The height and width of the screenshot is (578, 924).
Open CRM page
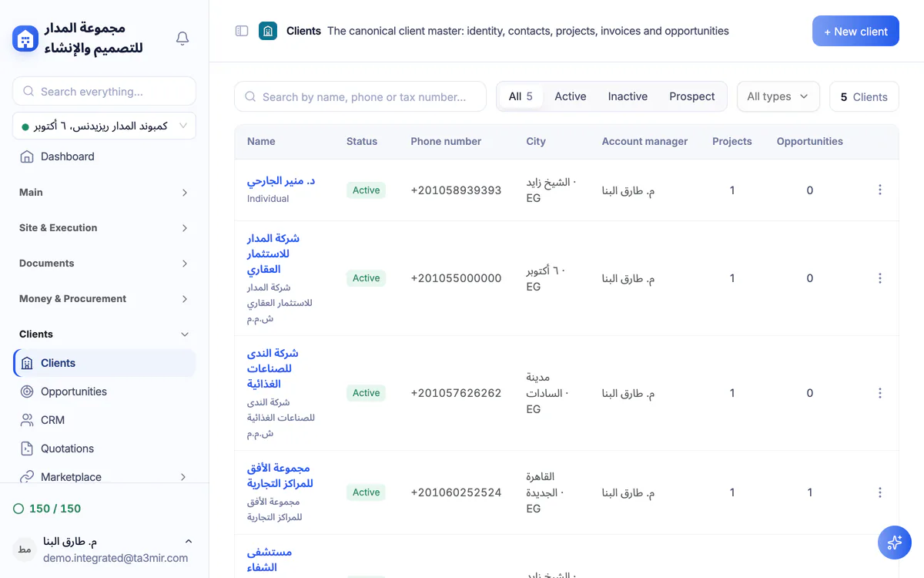[104, 420]
